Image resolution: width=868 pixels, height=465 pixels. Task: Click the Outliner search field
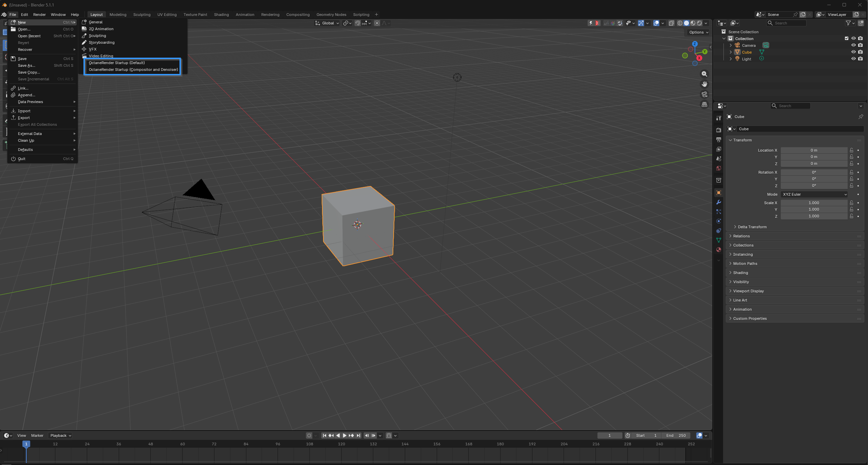[787, 23]
